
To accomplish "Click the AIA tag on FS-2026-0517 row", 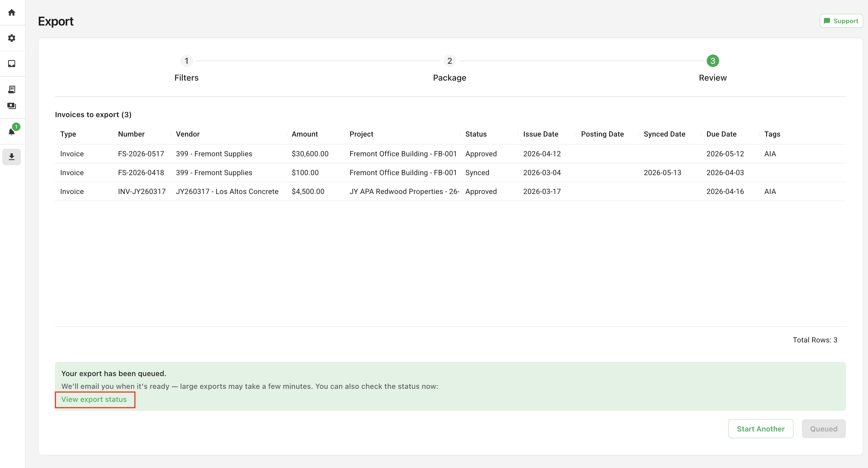I will [x=770, y=154].
